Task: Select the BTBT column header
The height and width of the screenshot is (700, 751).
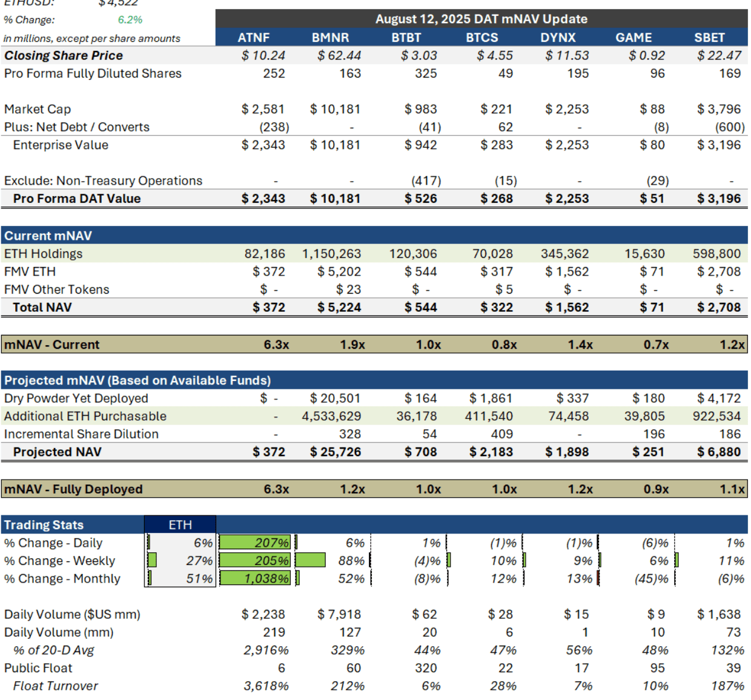Action: tap(406, 38)
